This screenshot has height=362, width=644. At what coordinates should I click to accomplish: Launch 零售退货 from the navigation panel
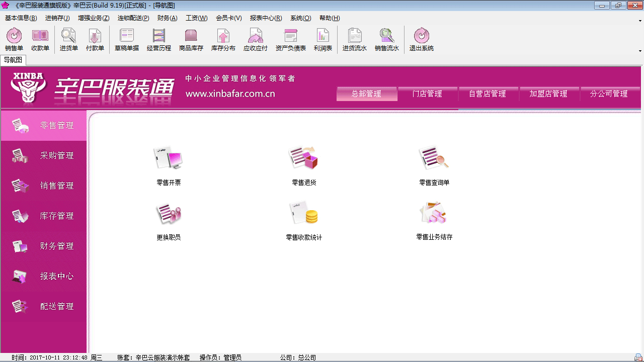(304, 166)
